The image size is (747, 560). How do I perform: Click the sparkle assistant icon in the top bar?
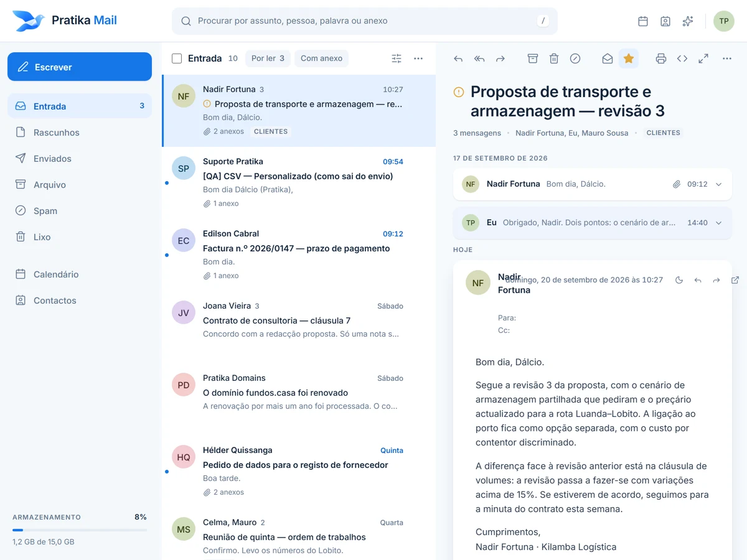pyautogui.click(x=688, y=21)
